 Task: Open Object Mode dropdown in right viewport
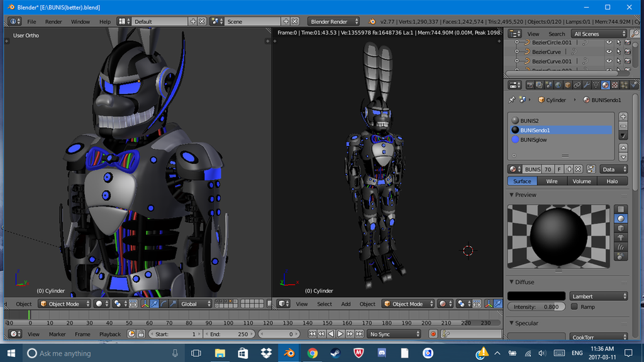408,303
